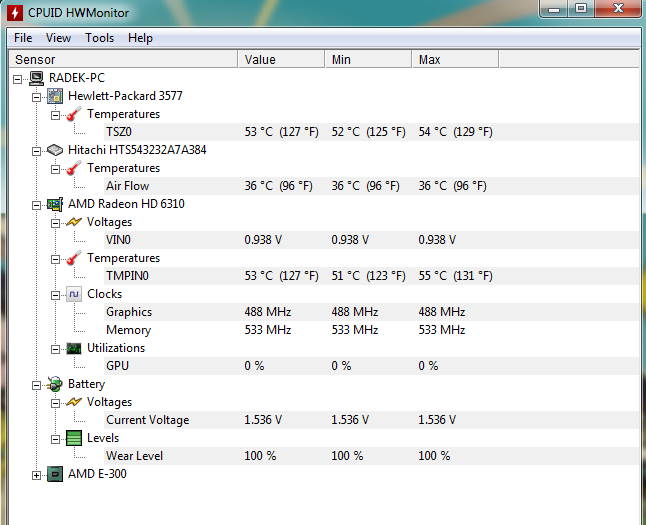
Task: Select the VIN0 voltage row
Action: pos(371,240)
